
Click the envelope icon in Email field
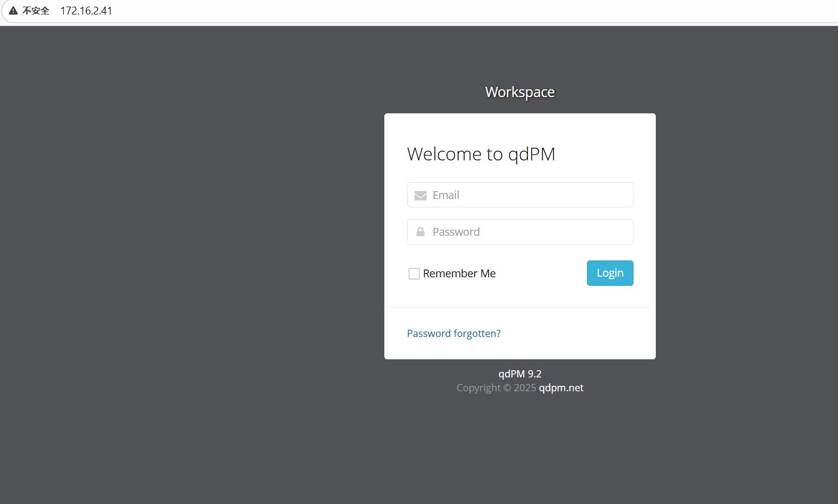point(421,195)
